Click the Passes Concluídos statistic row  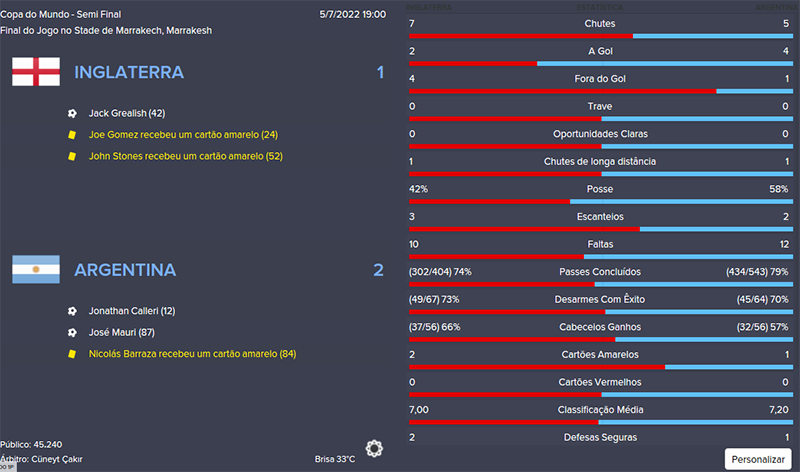click(x=600, y=272)
